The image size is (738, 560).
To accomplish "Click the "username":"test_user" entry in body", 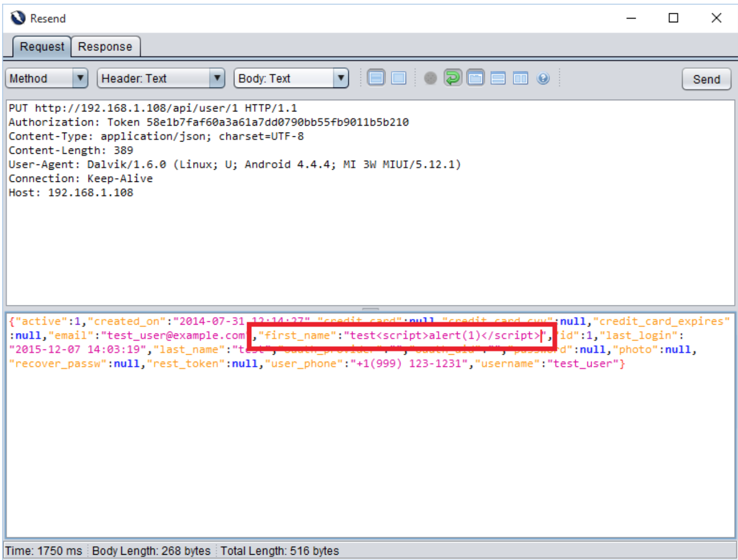I will pyautogui.click(x=548, y=364).
